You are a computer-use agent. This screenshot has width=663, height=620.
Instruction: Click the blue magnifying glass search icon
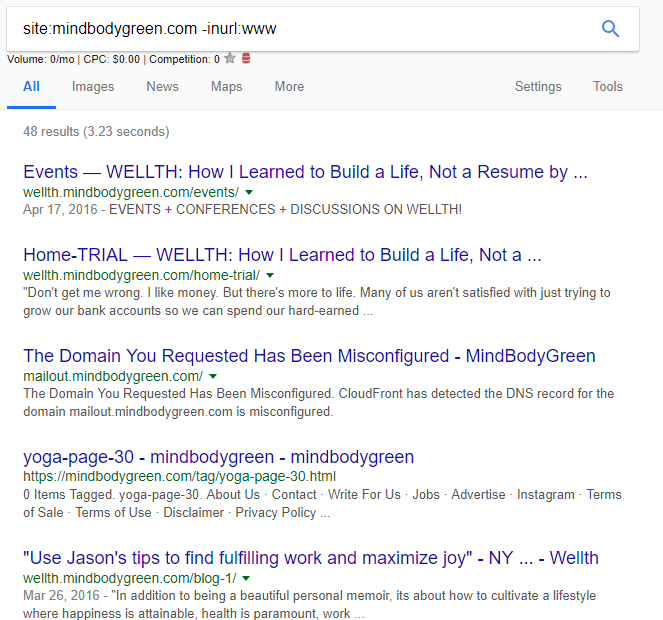pos(610,29)
